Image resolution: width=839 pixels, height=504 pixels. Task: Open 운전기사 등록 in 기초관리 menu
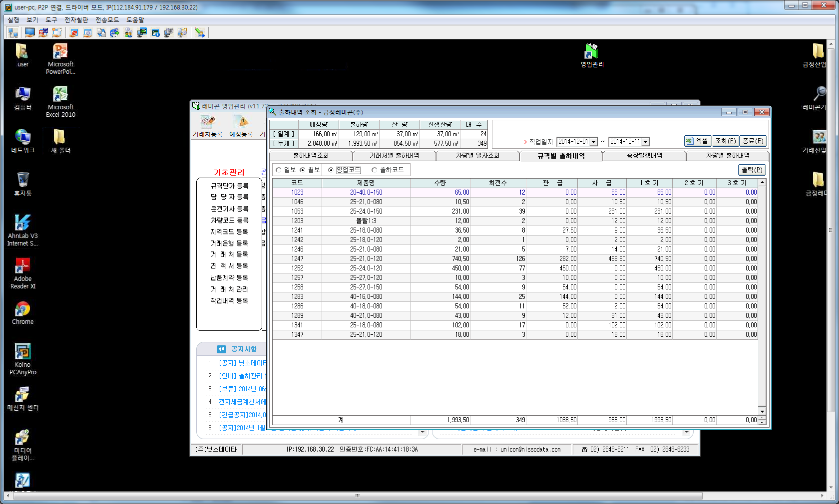pos(230,209)
